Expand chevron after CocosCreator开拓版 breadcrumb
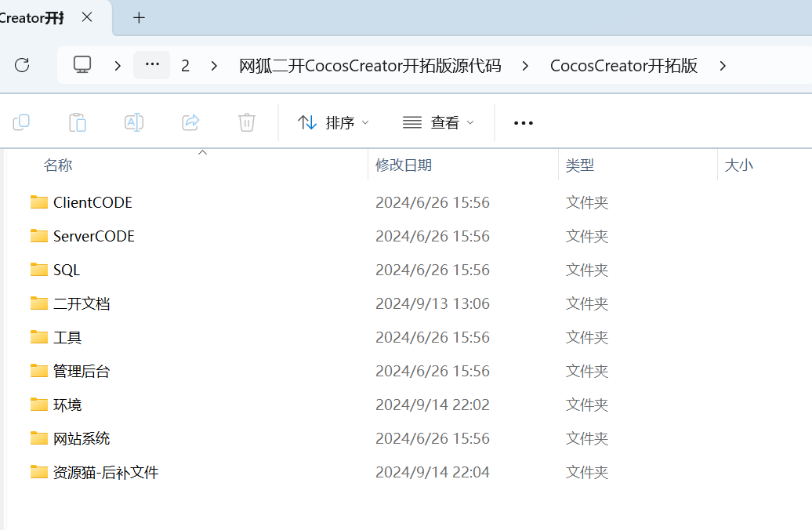 [x=723, y=66]
